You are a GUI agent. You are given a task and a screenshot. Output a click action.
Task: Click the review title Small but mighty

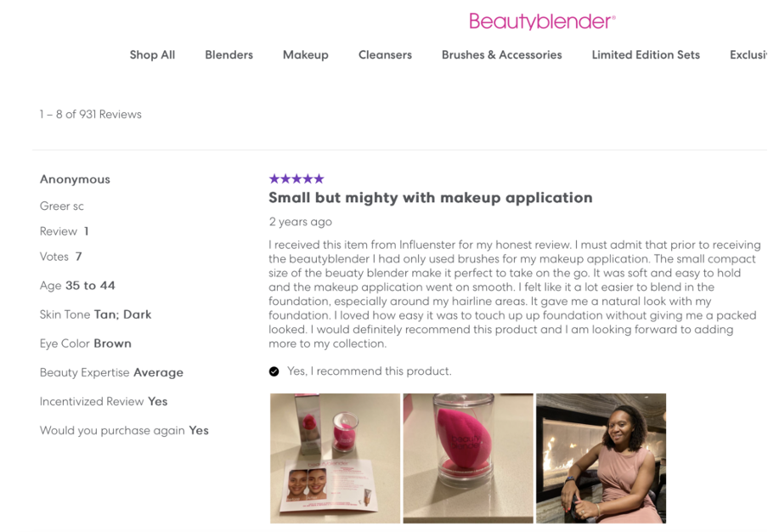click(x=431, y=198)
